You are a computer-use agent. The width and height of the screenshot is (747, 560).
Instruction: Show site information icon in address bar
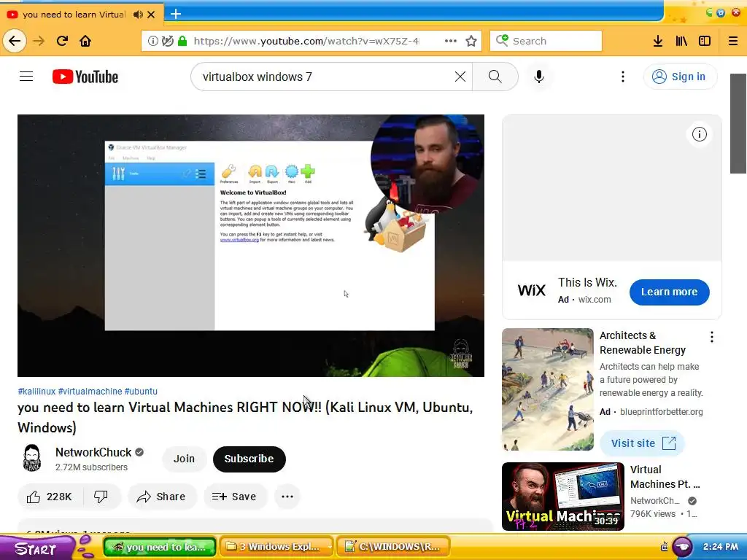(153, 41)
